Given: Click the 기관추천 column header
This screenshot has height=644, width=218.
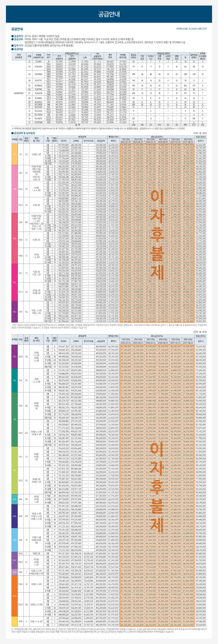Looking at the screenshot, I should (142, 58).
